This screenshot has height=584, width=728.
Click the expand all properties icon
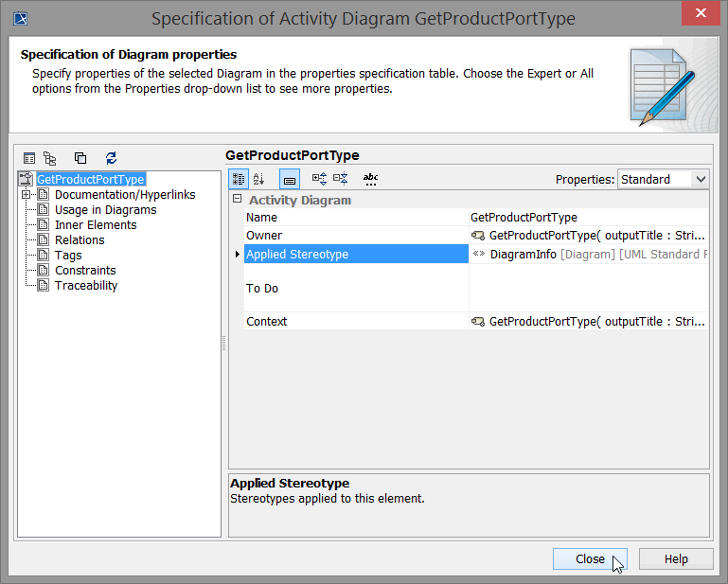(x=319, y=179)
